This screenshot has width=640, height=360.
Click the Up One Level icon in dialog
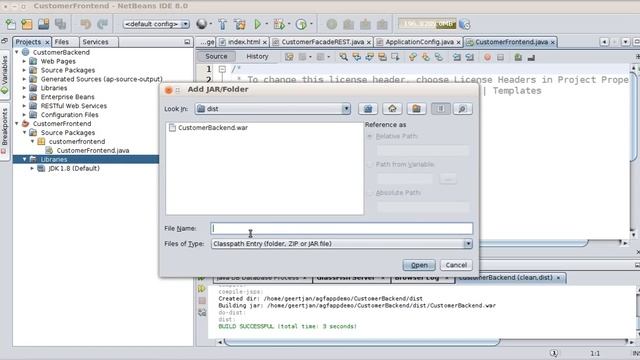tap(368, 109)
